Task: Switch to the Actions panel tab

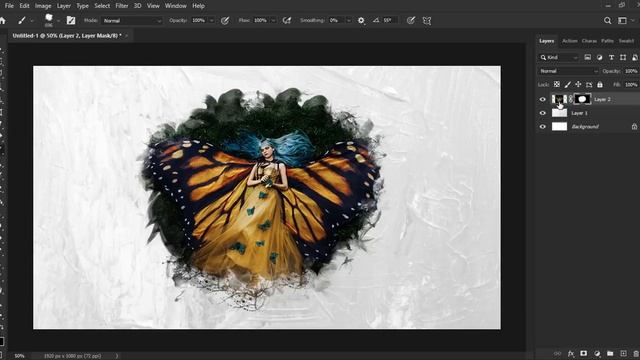Action: coord(569,41)
